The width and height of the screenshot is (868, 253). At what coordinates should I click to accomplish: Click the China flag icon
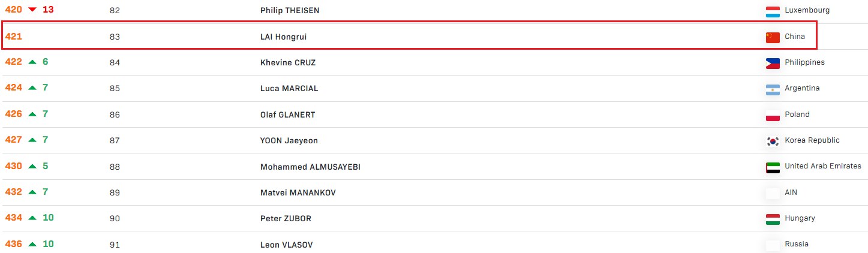(x=773, y=38)
